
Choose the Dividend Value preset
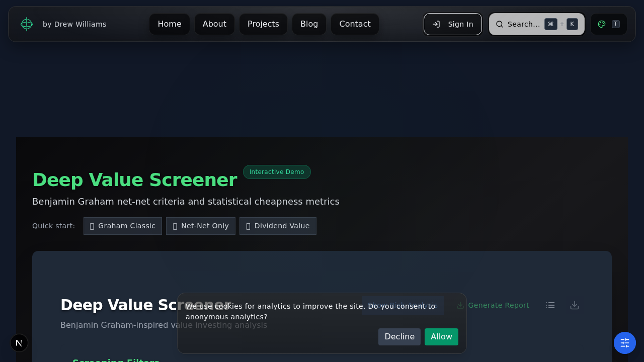click(x=278, y=226)
